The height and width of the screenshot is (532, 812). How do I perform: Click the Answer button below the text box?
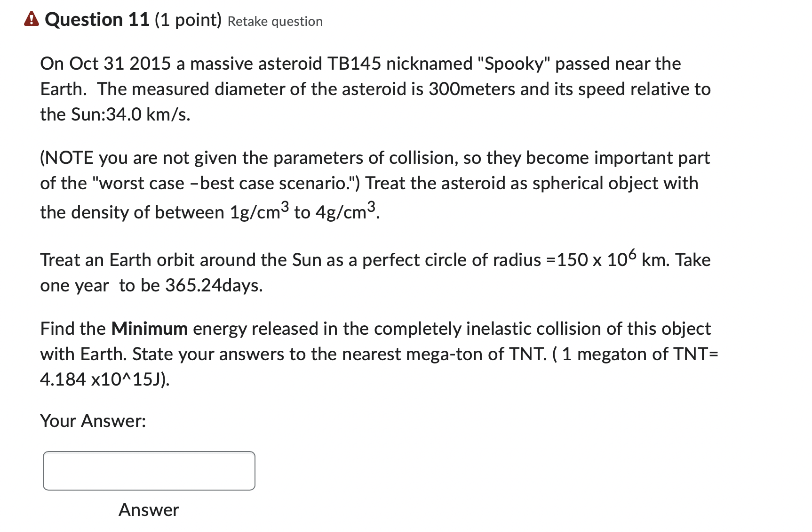point(149,510)
